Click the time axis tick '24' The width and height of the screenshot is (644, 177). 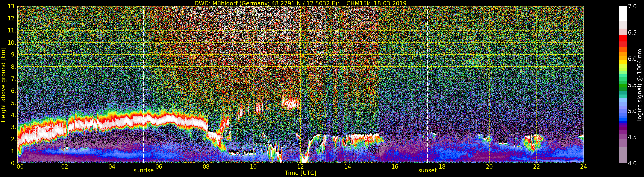[583, 167]
